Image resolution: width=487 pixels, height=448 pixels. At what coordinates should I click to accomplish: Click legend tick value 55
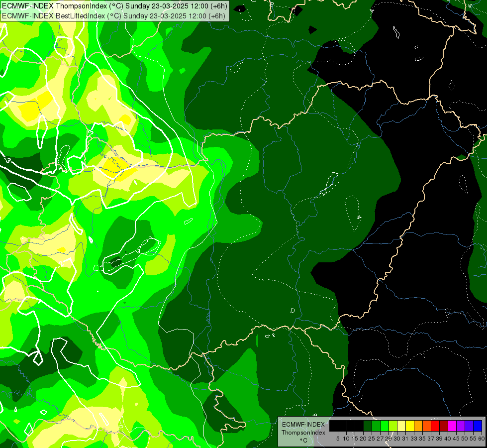(473, 439)
